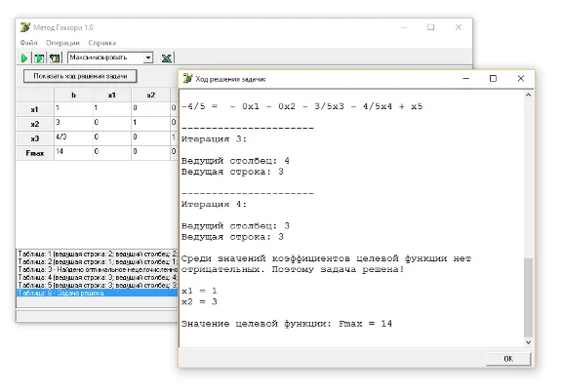Select Таблица: 6 - Задача решена entry
The height and width of the screenshot is (392, 562).
pos(98,293)
